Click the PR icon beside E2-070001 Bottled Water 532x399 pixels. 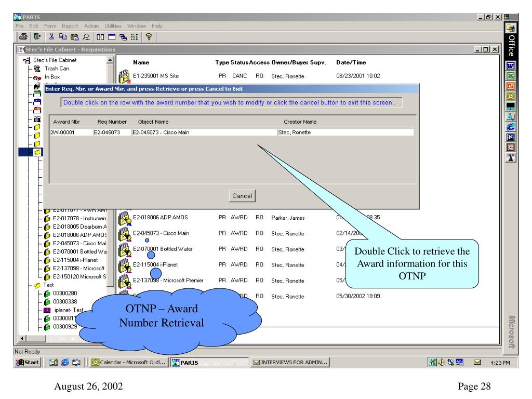pyautogui.click(x=124, y=250)
